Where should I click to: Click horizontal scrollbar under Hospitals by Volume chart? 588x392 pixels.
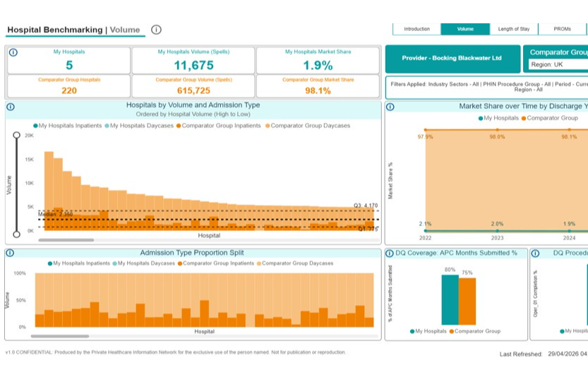click(66, 240)
